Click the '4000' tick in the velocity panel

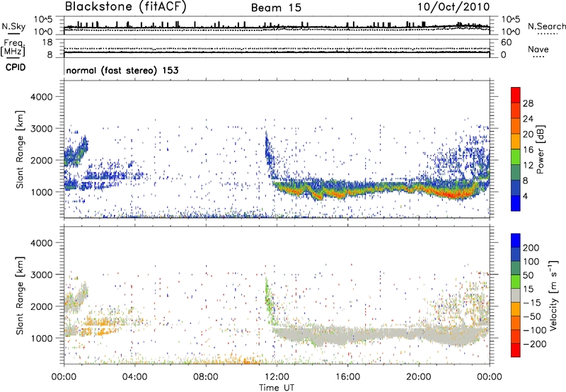tap(42, 243)
